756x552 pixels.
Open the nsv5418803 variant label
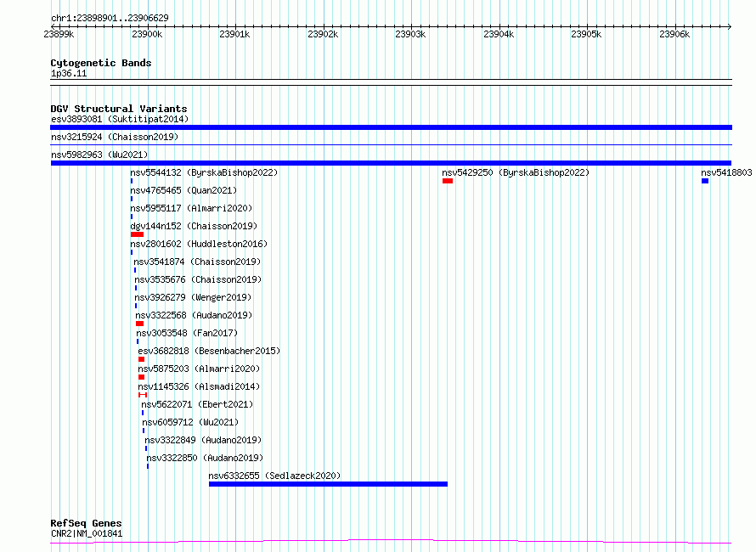click(x=726, y=172)
